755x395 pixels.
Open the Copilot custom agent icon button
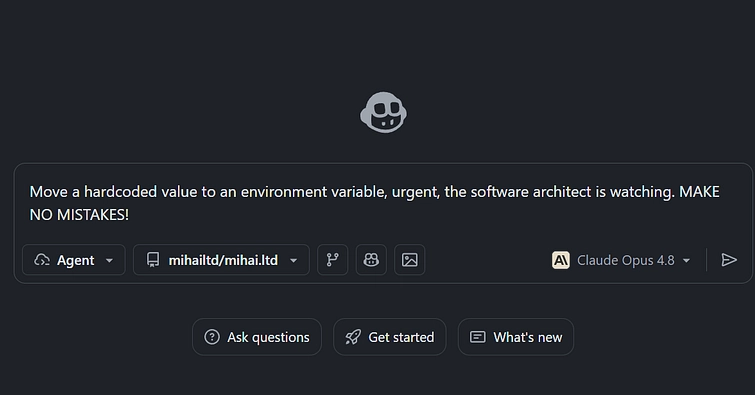pos(371,260)
